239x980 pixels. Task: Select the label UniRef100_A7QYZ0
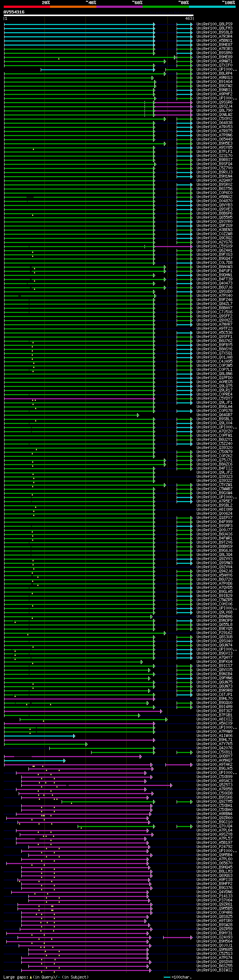coord(214,431)
